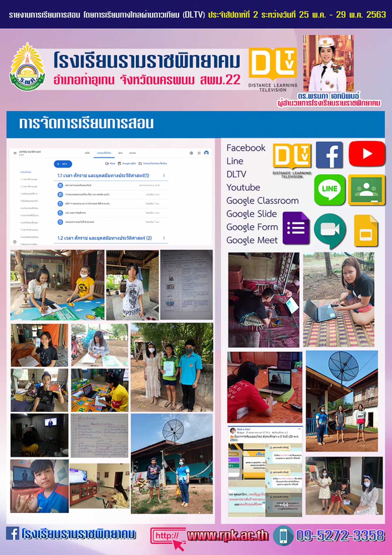The width and height of the screenshot is (392, 555).
Task: Click the DLTV logo next to the app list
Action: click(292, 161)
